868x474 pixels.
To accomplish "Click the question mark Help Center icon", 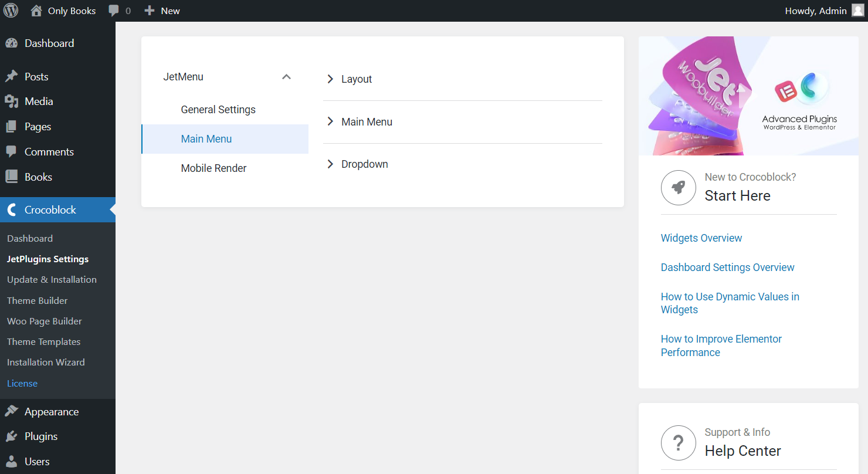I will 679,443.
